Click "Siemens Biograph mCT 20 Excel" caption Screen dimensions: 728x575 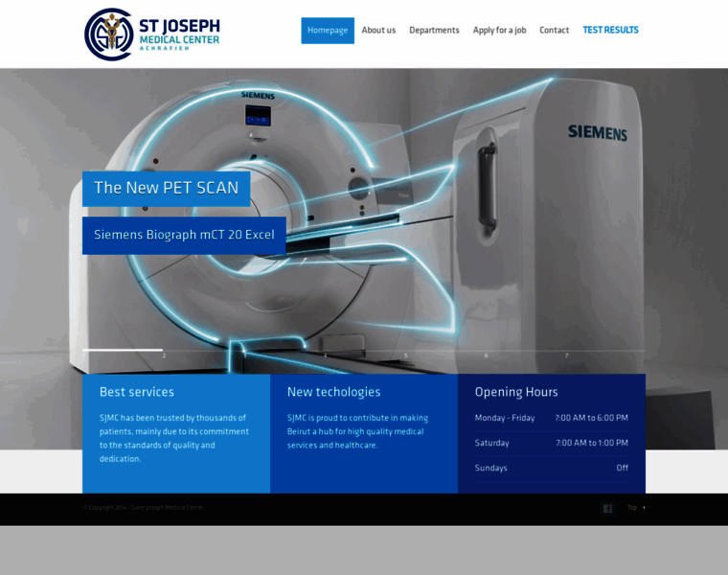pos(184,235)
